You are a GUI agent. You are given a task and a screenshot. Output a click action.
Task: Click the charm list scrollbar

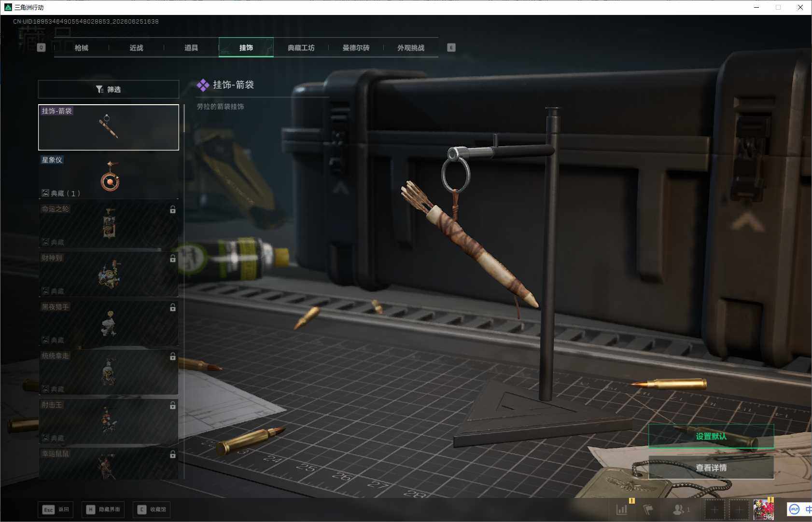pos(184,118)
